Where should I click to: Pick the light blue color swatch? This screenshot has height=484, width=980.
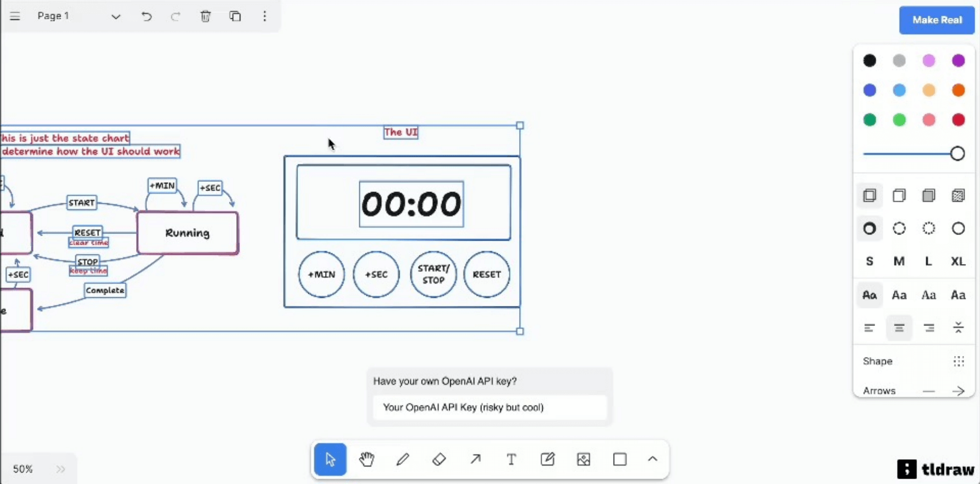pyautogui.click(x=899, y=90)
